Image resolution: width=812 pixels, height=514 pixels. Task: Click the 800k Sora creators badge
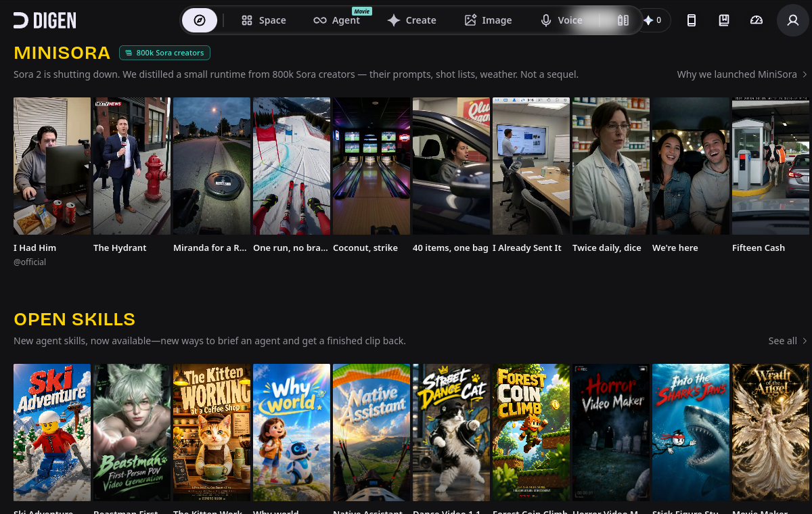[x=164, y=53]
